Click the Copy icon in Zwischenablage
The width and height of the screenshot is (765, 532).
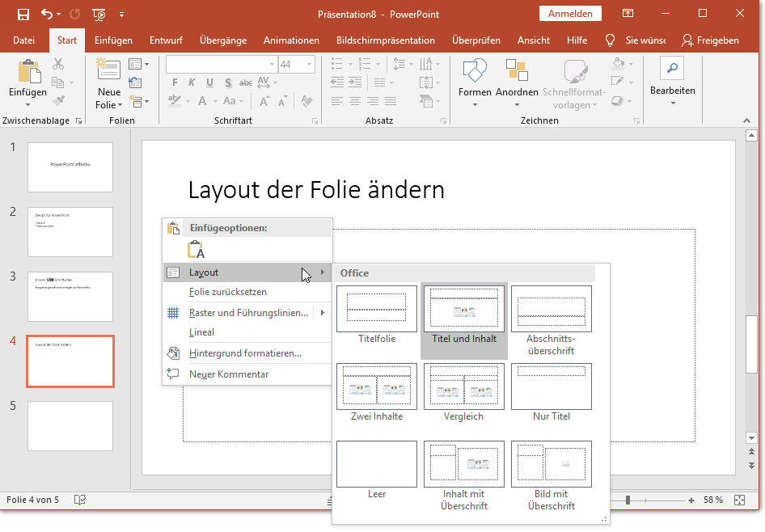pyautogui.click(x=57, y=82)
